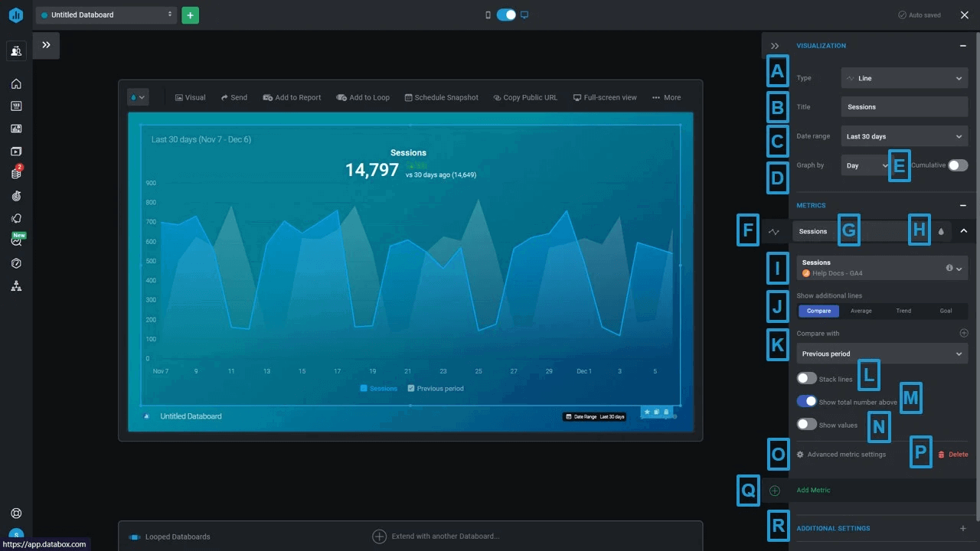This screenshot has width=980, height=551.
Task: Turn on the Stack lines toggle
Action: (806, 379)
